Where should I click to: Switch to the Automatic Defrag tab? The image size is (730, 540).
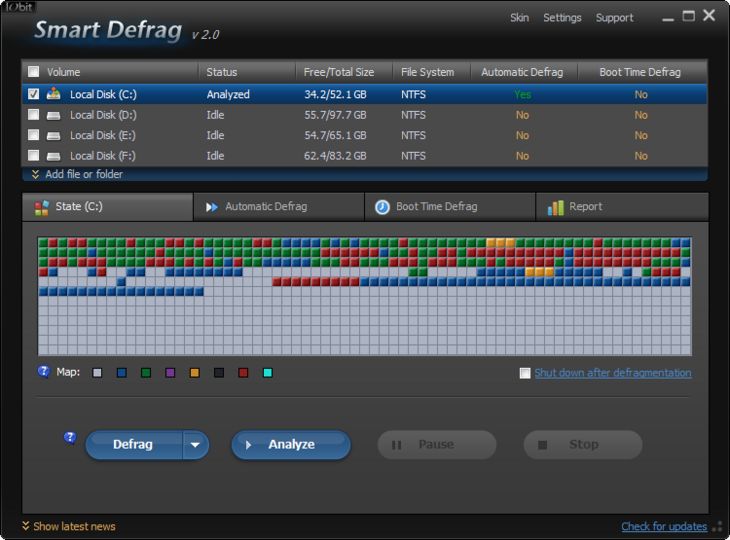click(x=278, y=207)
